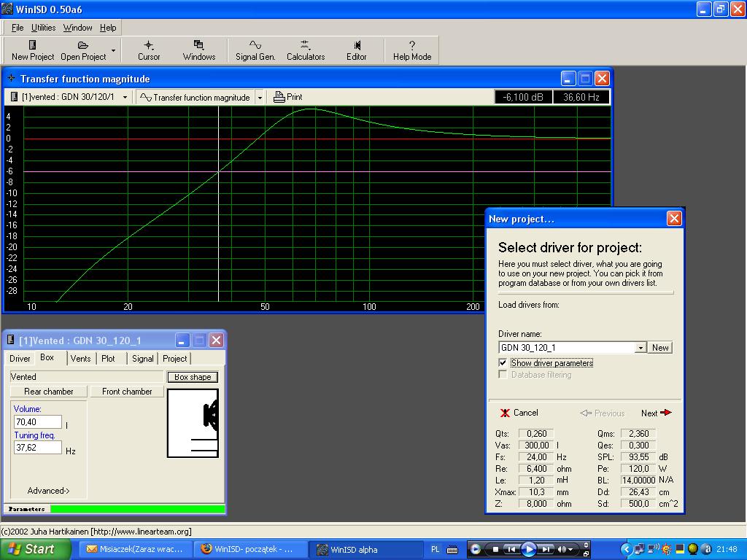747x560 pixels.
Task: Uncheck Show driver parameters checkbox
Action: [x=503, y=362]
